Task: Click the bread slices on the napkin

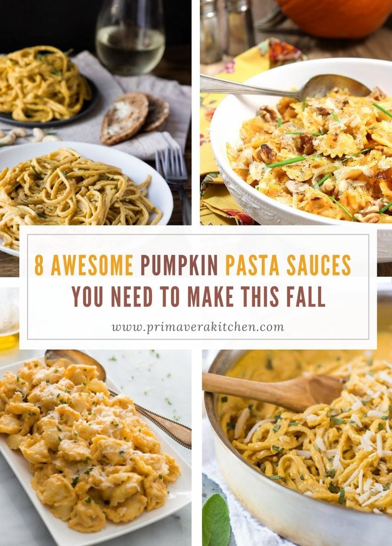Action: click(x=135, y=118)
